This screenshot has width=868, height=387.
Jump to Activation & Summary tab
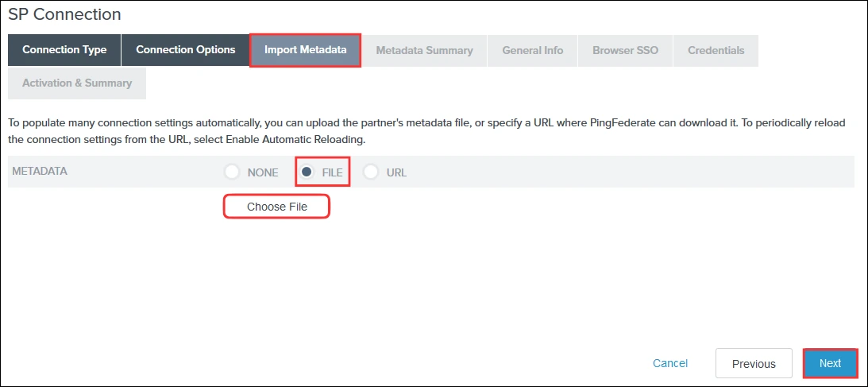(x=77, y=83)
